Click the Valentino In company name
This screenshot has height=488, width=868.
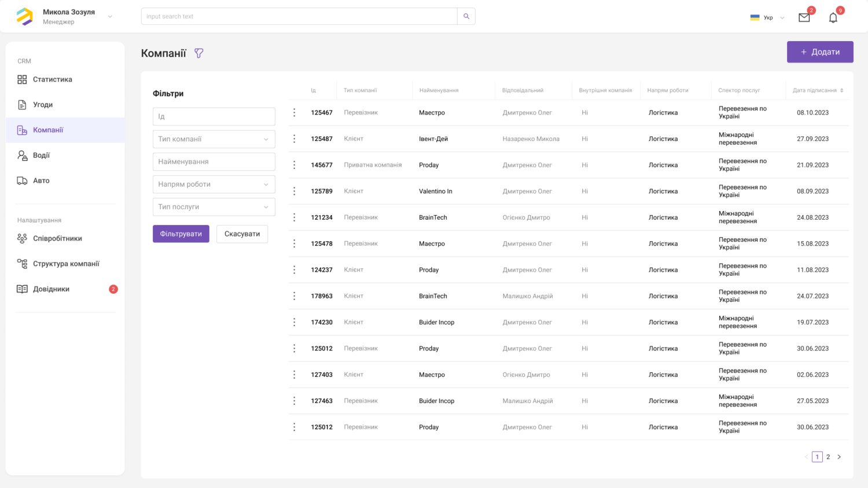click(x=436, y=191)
